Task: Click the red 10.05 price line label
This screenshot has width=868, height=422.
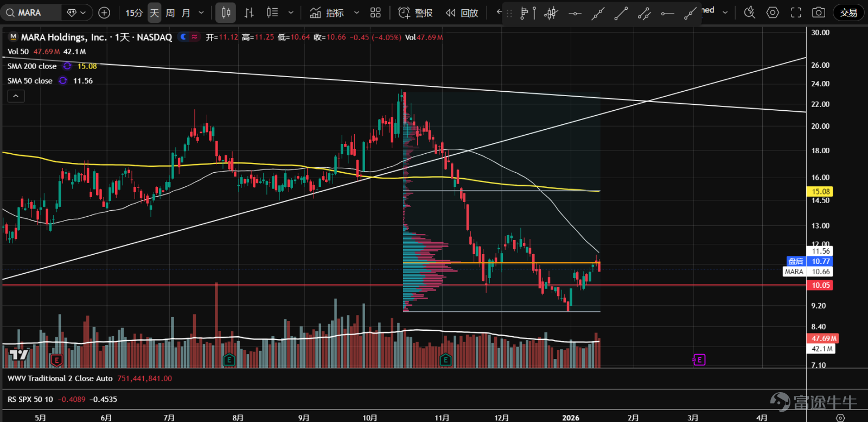Action: coord(820,285)
